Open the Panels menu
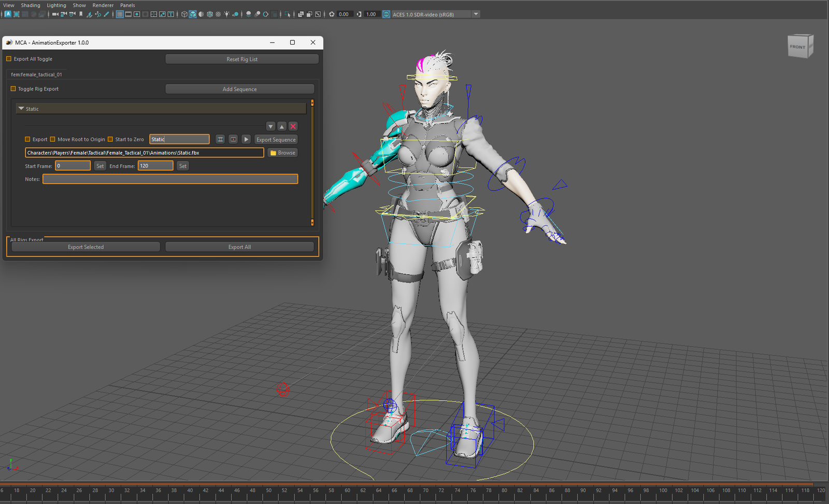The image size is (829, 504). (127, 5)
